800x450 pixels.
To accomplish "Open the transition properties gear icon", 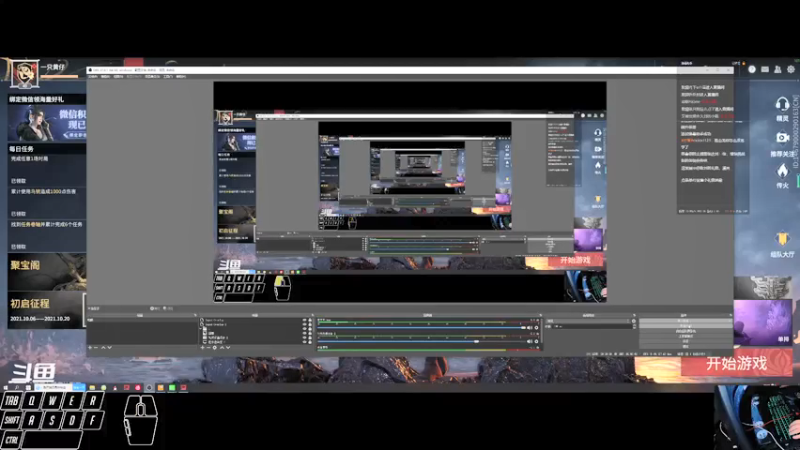I will click(634, 321).
